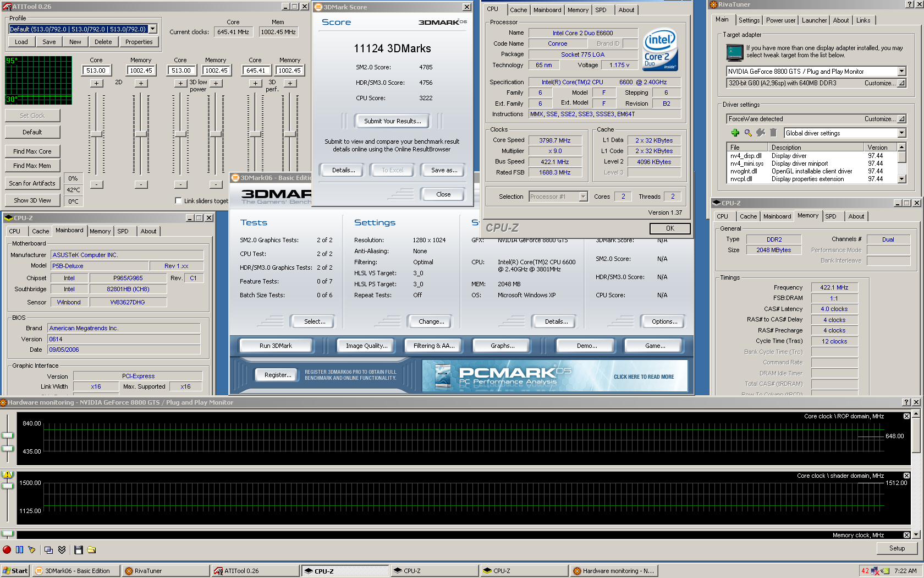Click the upper slider handle beside ROP graph
The image size is (924, 578).
8,435
